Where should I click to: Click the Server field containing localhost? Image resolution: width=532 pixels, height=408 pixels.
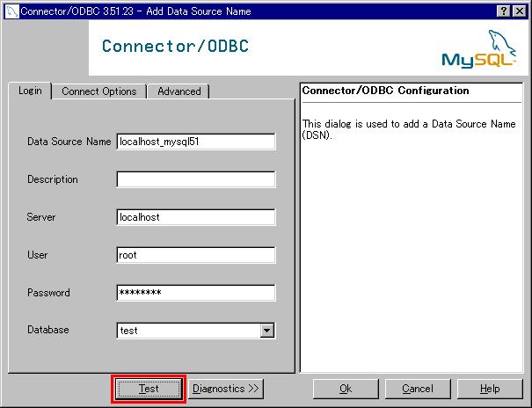point(196,217)
